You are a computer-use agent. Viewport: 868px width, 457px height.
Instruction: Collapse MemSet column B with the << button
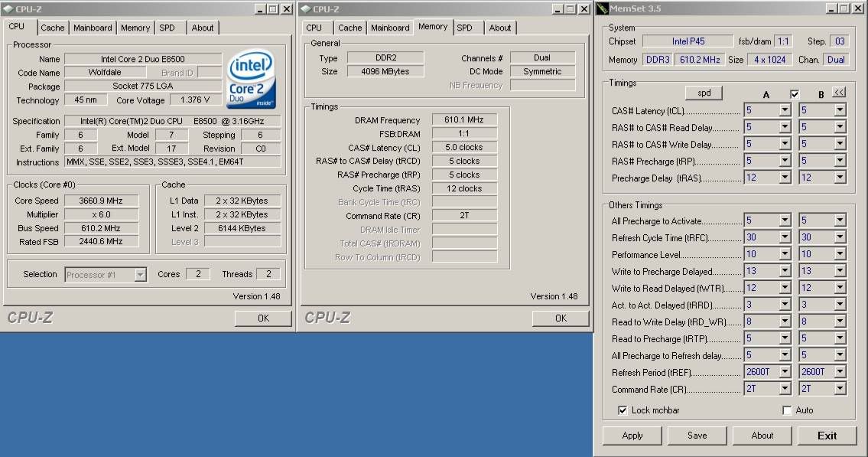[839, 93]
